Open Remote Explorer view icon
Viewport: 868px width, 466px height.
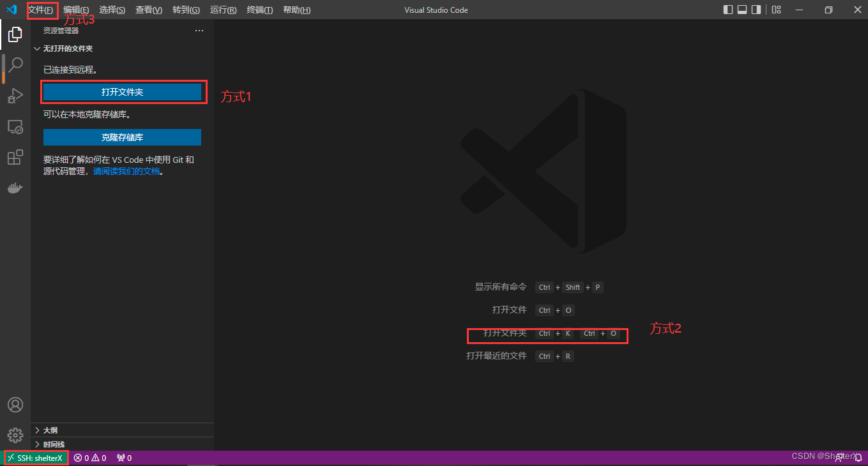(x=15, y=126)
